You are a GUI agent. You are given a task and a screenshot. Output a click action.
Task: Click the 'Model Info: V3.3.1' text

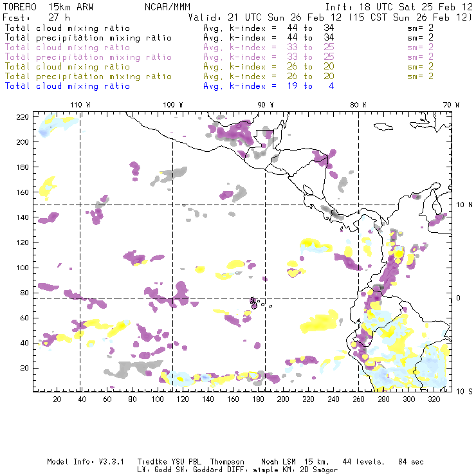(x=86, y=462)
